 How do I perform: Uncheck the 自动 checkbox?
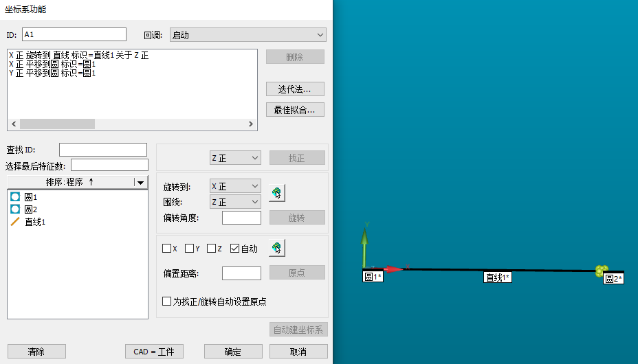pos(234,249)
